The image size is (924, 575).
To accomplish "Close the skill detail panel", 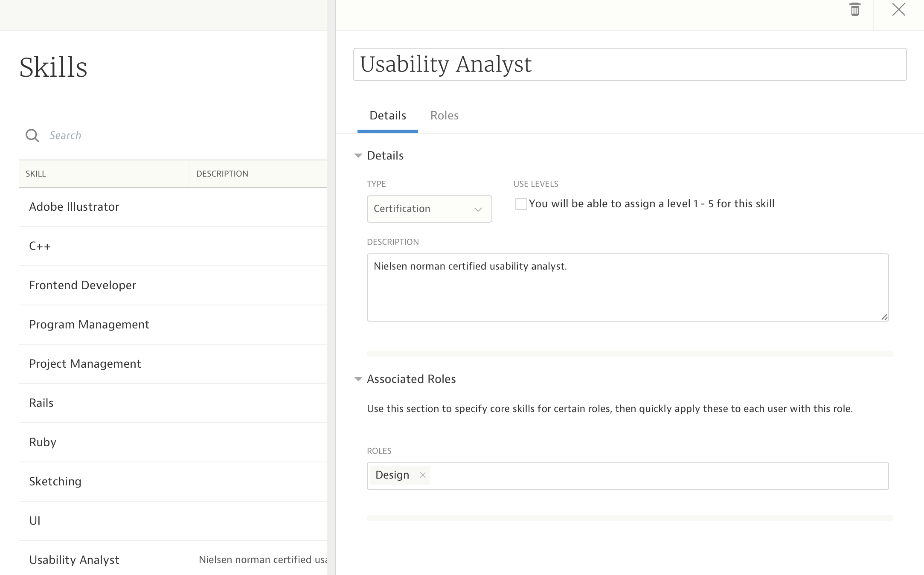I will (x=898, y=10).
